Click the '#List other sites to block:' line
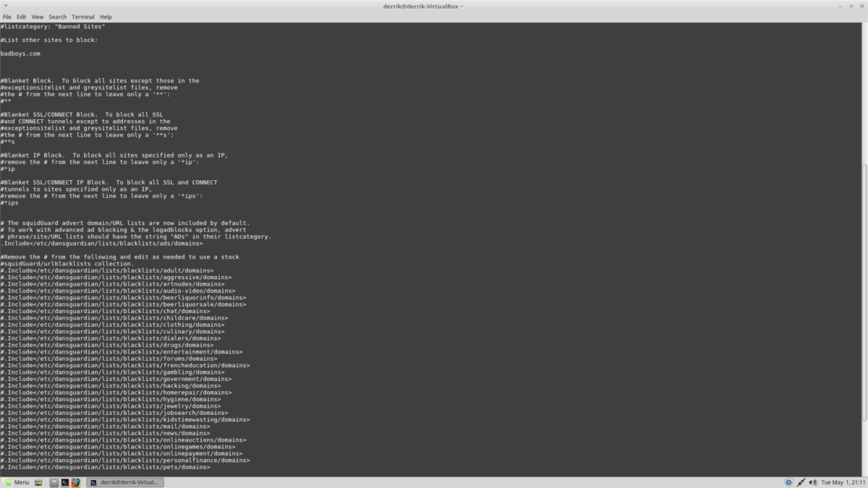Image resolution: width=868 pixels, height=488 pixels. [48, 40]
